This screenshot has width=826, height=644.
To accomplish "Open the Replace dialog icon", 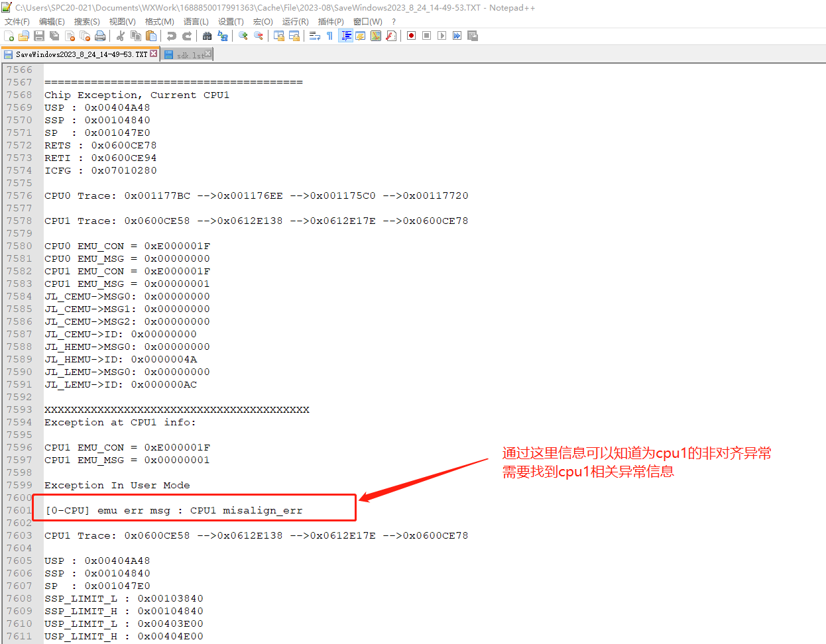I will 223,36.
